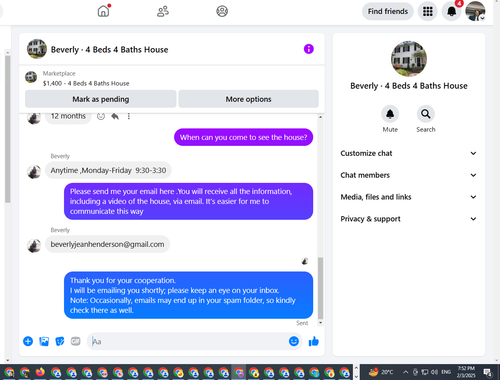Expand the Privacy & support section
Viewport: 500px width, 380px height.
[x=409, y=219]
